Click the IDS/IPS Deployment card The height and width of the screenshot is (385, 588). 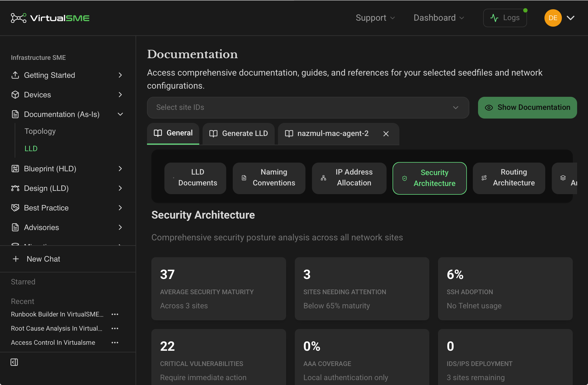(505, 357)
